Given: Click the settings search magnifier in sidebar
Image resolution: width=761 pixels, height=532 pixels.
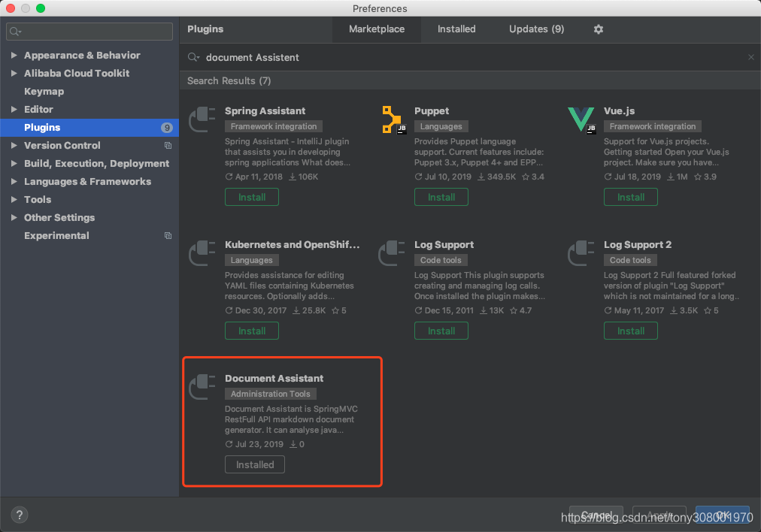Looking at the screenshot, I should pyautogui.click(x=15, y=32).
